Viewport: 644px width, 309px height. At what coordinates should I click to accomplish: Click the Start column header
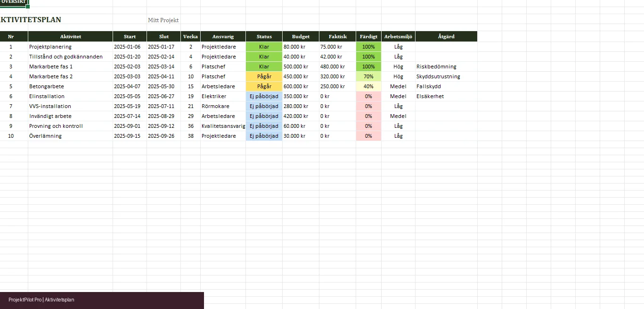[130, 36]
